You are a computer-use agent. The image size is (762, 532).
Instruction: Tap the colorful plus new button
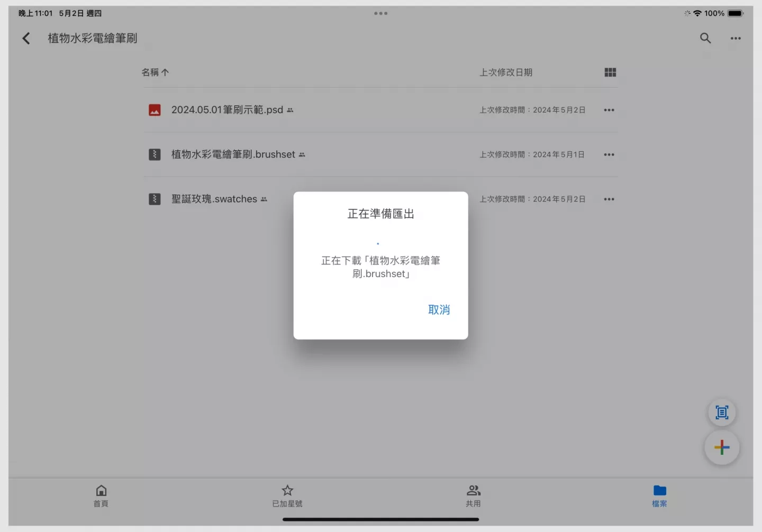[722, 448]
